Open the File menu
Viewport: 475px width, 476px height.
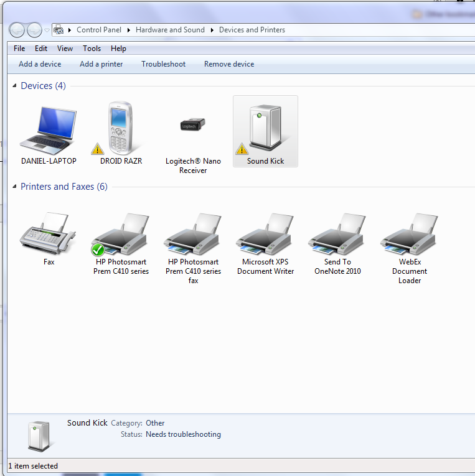point(19,49)
